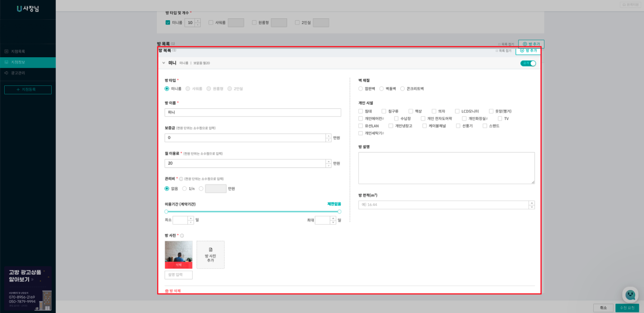
Task: Click the info icon beside 방 사진
Action: (x=182, y=236)
